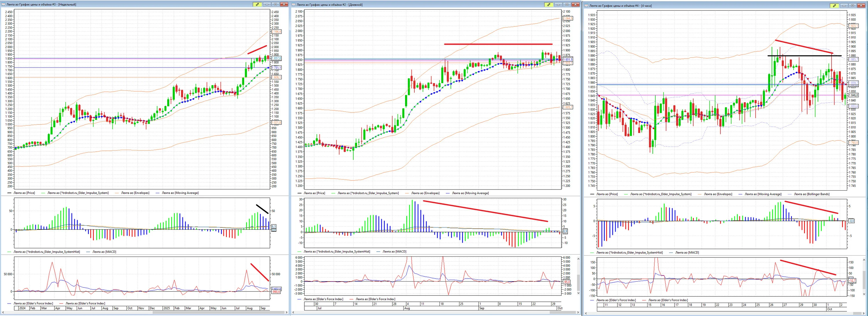The height and width of the screenshot is (316, 868).
Task: Click the 1 731,1 moving average label on the weekly chart
Action: pos(276,68)
